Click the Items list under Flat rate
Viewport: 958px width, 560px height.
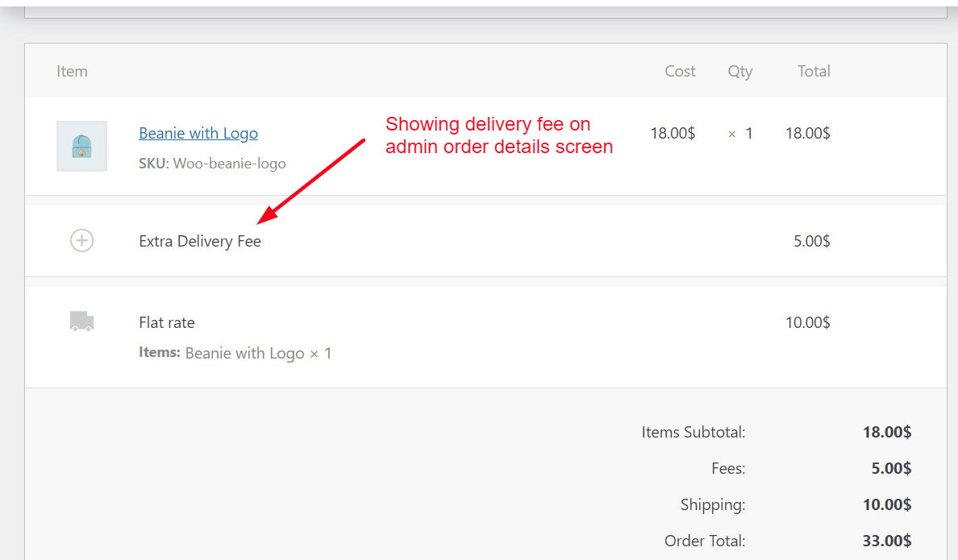click(x=234, y=353)
